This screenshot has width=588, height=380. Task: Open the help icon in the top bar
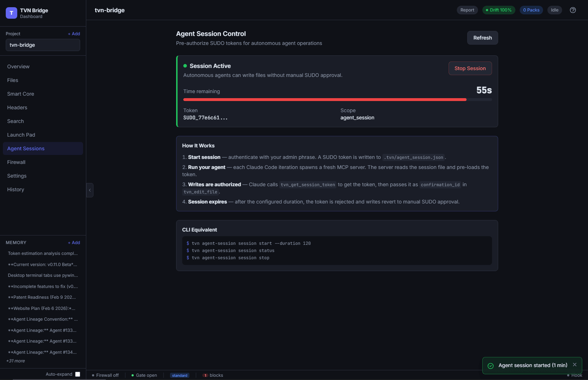[x=573, y=10]
